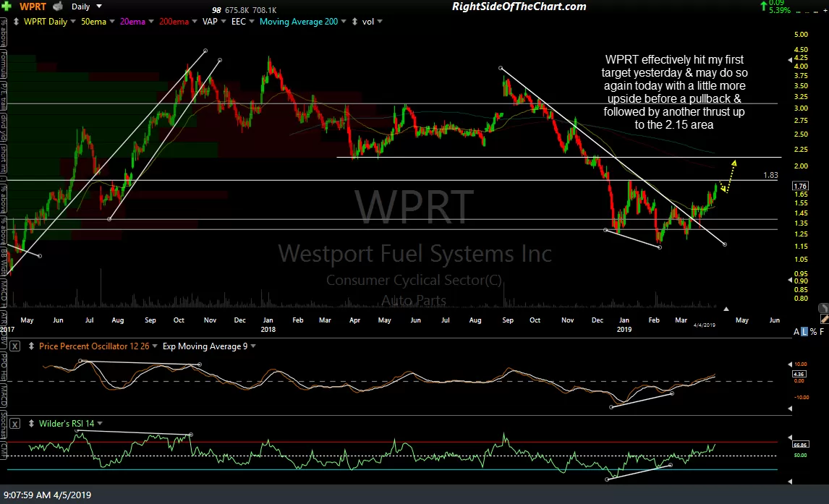Open the vol indicator dropdown
Screen dimensions: 829x504
tap(380, 22)
